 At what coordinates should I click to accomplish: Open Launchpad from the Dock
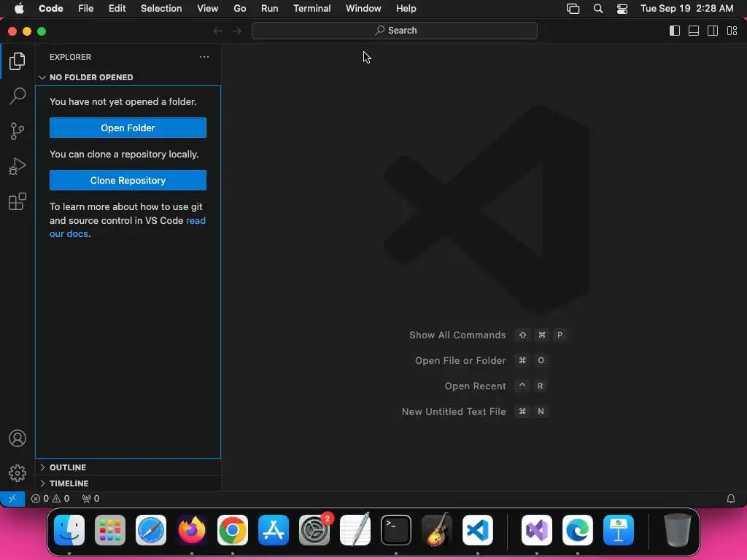pos(110,530)
